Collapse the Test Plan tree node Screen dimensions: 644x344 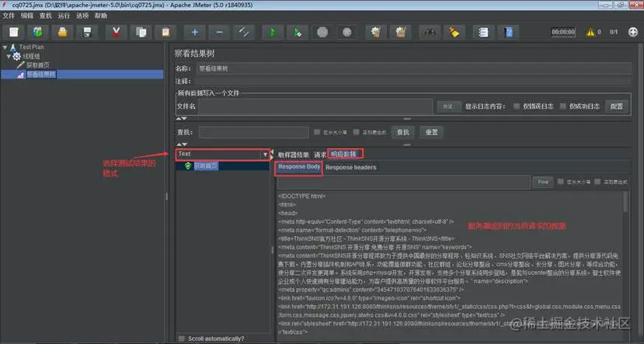(5, 47)
